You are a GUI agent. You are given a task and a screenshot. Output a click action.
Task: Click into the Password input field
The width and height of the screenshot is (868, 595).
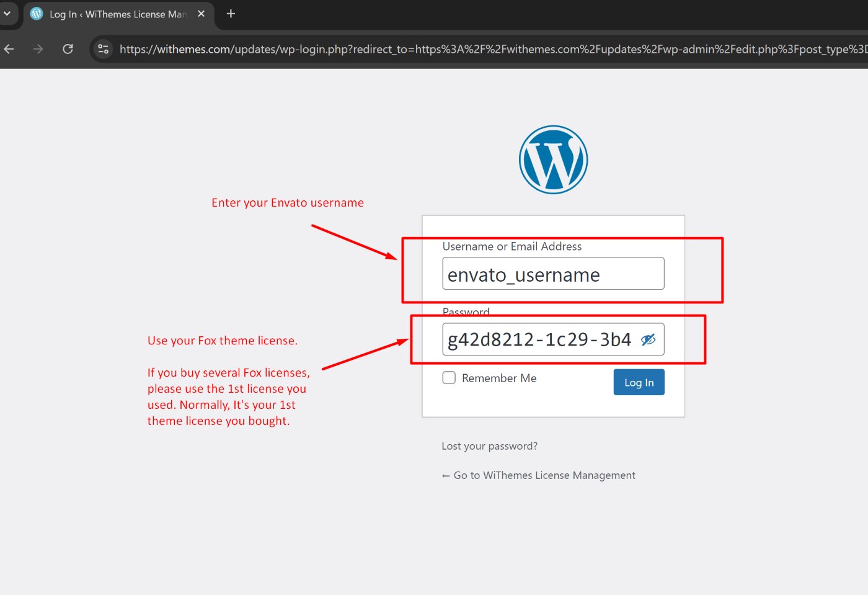[x=553, y=339]
